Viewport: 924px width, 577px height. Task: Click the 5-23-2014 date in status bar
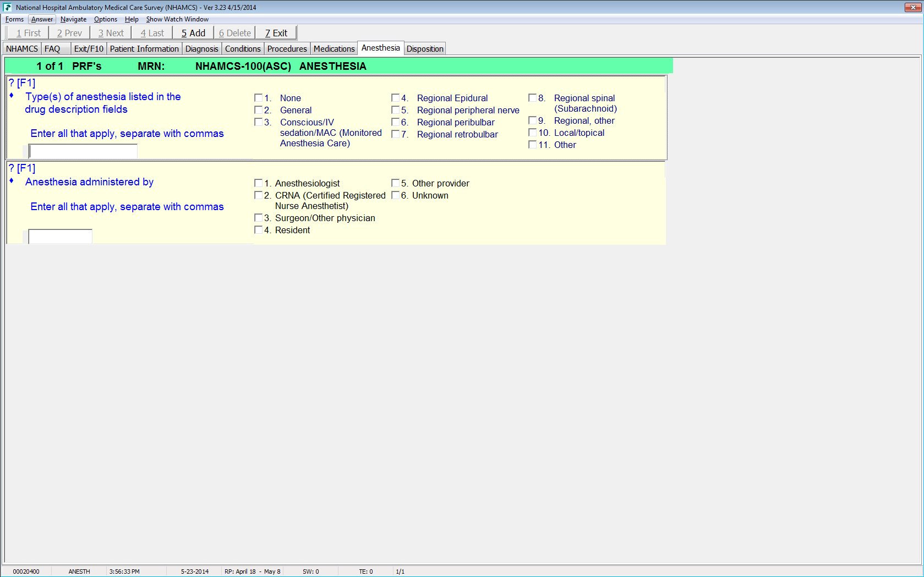click(x=195, y=571)
